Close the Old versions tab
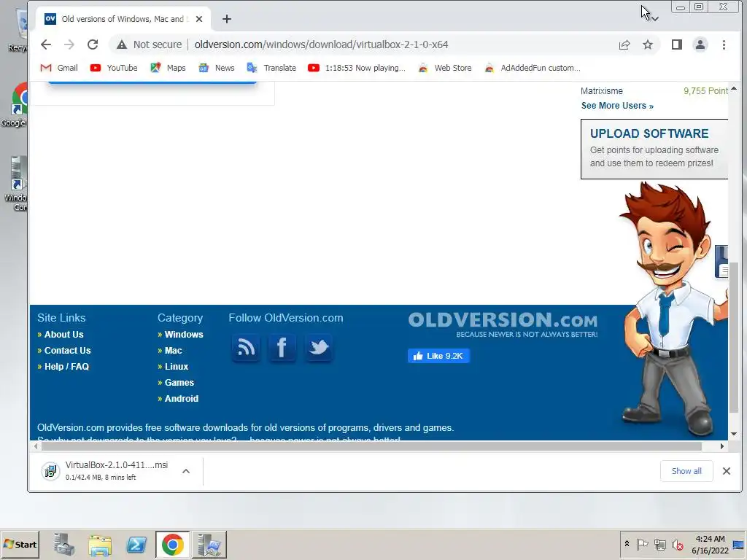 pos(199,19)
